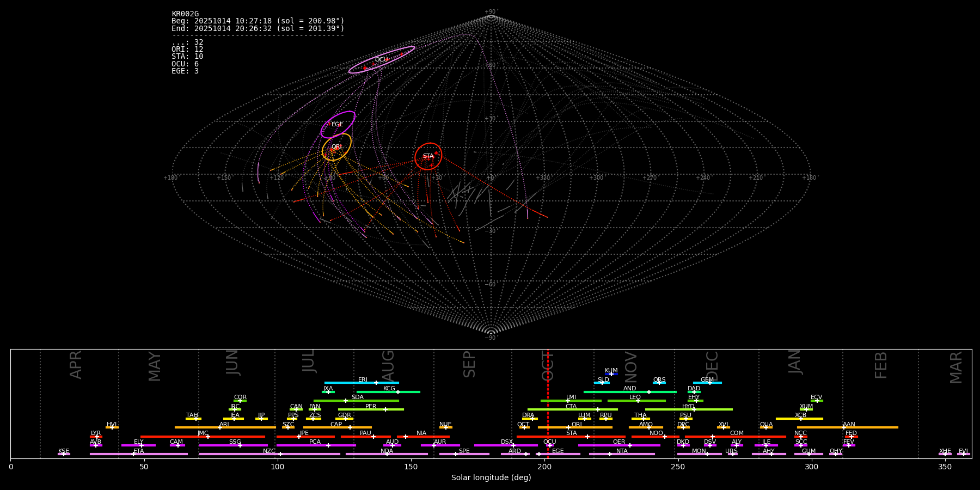This screenshot has height=490, width=980.
Task: Click the QUA shower label in timeline
Action: coord(766,425)
